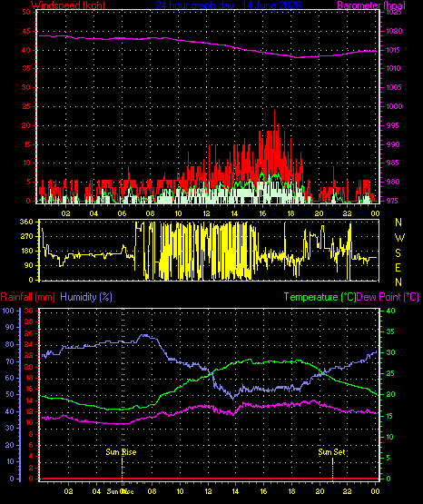
Task: Click the red rainfall baseline
Action: [209, 479]
